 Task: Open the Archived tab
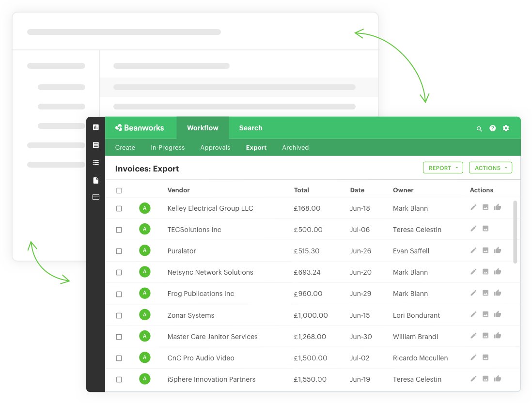click(x=295, y=147)
